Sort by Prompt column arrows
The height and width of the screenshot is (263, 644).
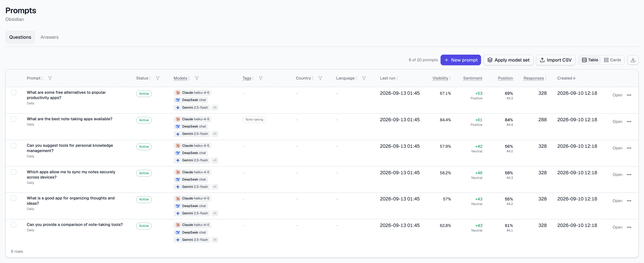tap(42, 78)
